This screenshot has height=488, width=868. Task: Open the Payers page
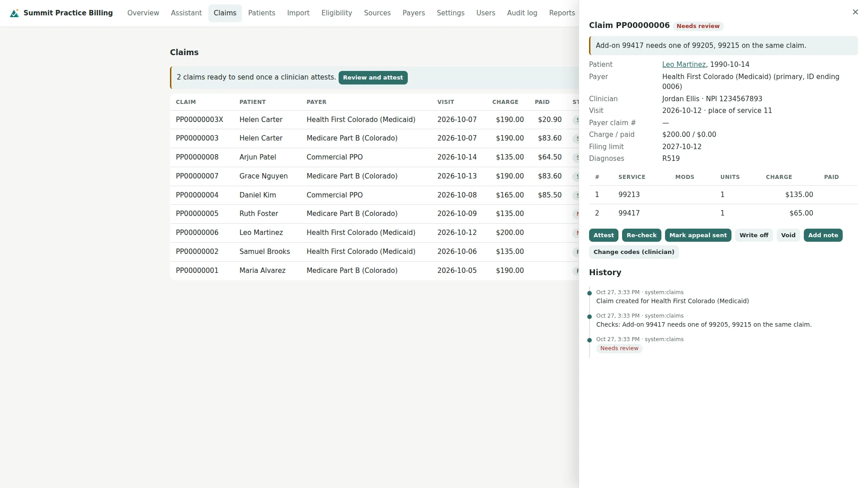(414, 13)
